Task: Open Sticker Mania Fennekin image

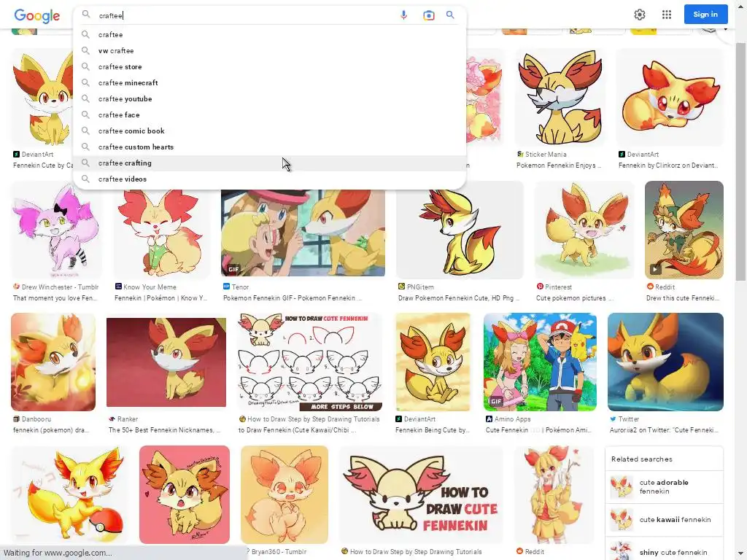Action: [x=560, y=97]
